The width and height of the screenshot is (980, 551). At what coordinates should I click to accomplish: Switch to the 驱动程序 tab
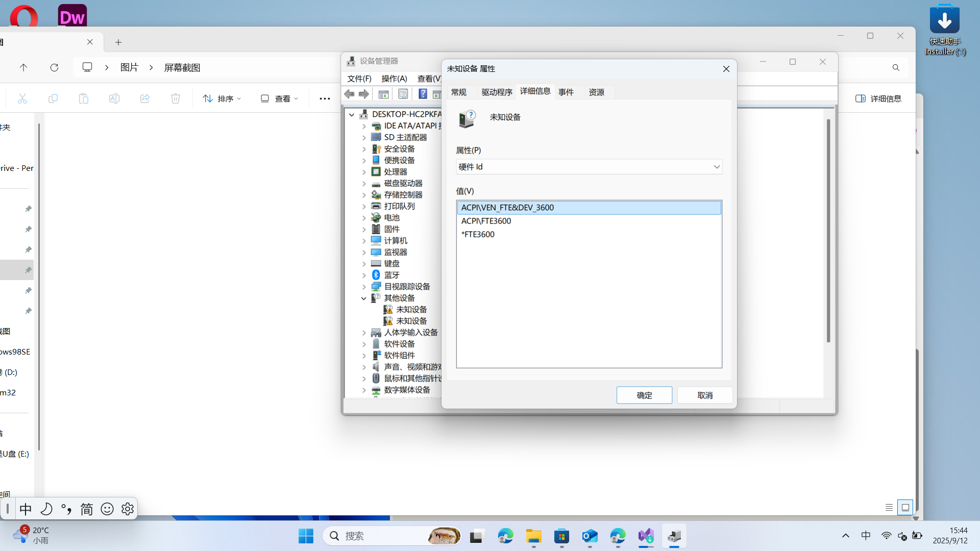click(496, 92)
